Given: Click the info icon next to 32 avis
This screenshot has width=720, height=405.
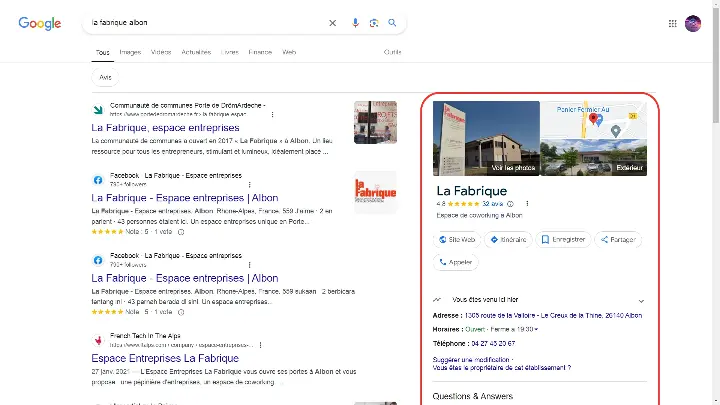Looking at the screenshot, I should 510,204.
